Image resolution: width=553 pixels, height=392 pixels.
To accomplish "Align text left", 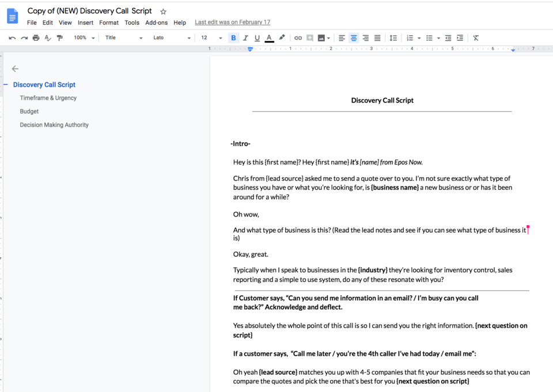I will point(342,38).
